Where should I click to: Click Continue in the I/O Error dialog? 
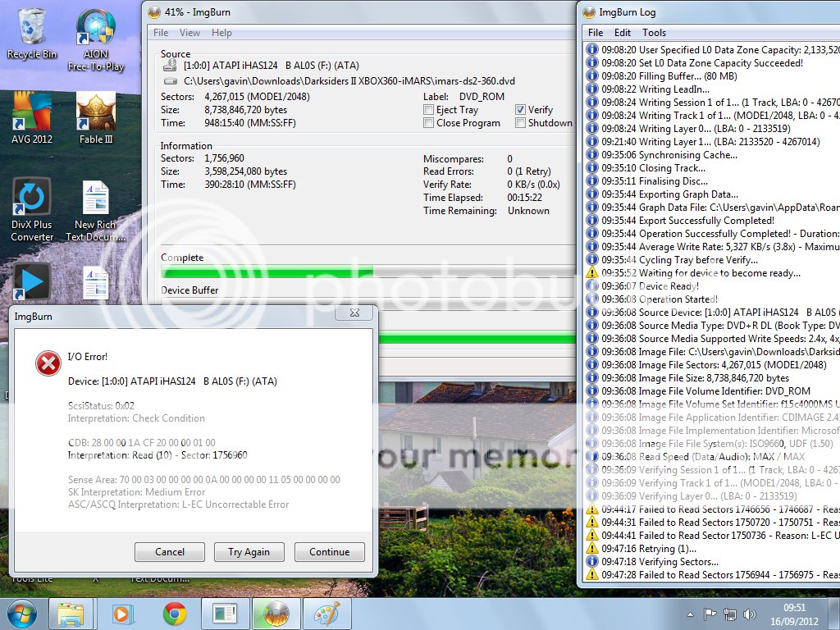[x=329, y=552]
